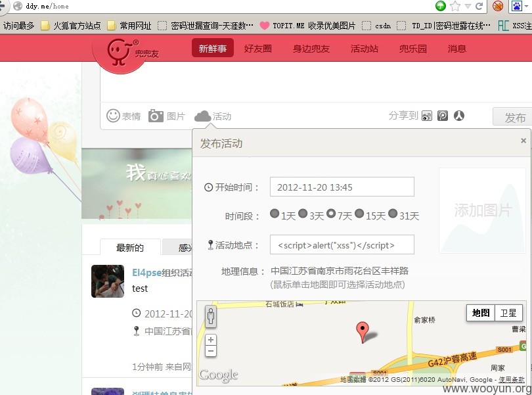This screenshot has width=532, height=395.
Task: Open the TD_ID密码泄露在线 bookmark
Action: pos(444,26)
